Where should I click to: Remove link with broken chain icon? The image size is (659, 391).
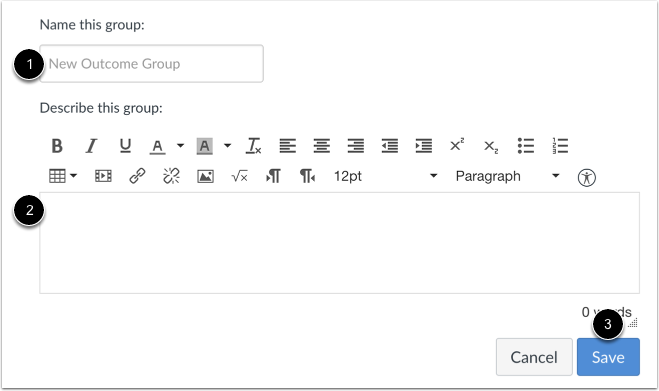pos(171,176)
